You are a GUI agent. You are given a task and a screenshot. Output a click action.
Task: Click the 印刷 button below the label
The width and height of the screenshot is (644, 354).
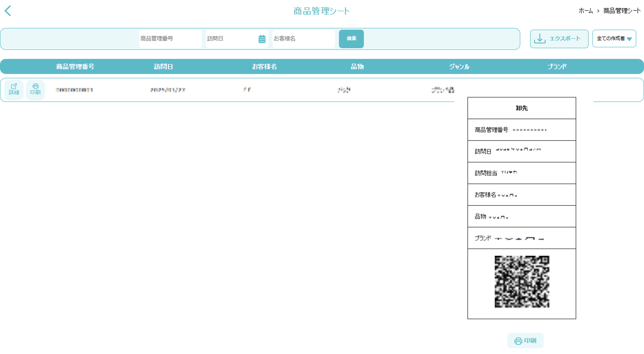pyautogui.click(x=525, y=340)
